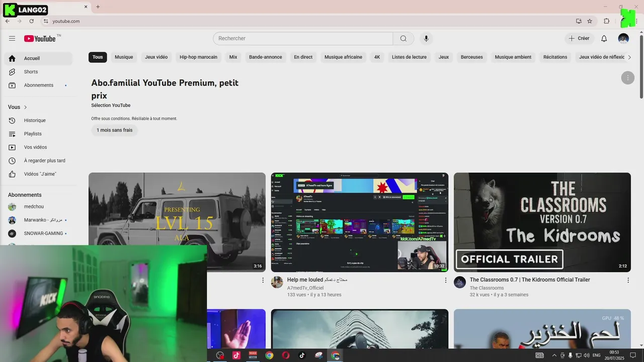Image resolution: width=644 pixels, height=362 pixels.
Task: Open the account avatar menu
Action: pos(623,39)
